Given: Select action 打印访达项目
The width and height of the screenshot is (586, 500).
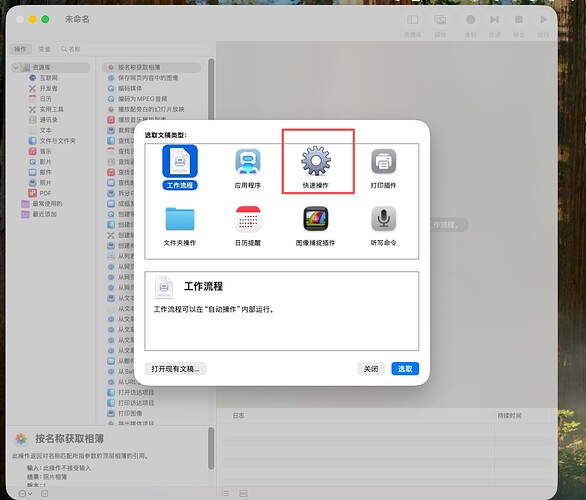Looking at the screenshot, I should pyautogui.click(x=136, y=403).
